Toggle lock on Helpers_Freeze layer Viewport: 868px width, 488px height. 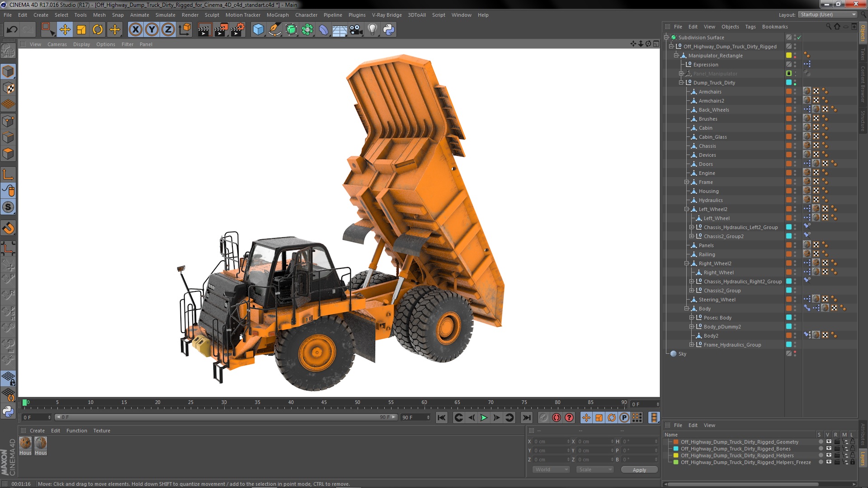click(x=853, y=462)
